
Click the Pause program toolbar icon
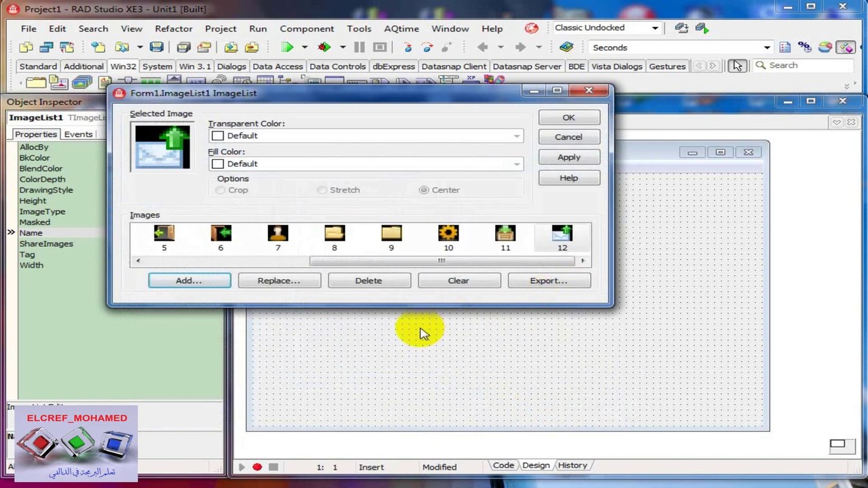[x=359, y=47]
